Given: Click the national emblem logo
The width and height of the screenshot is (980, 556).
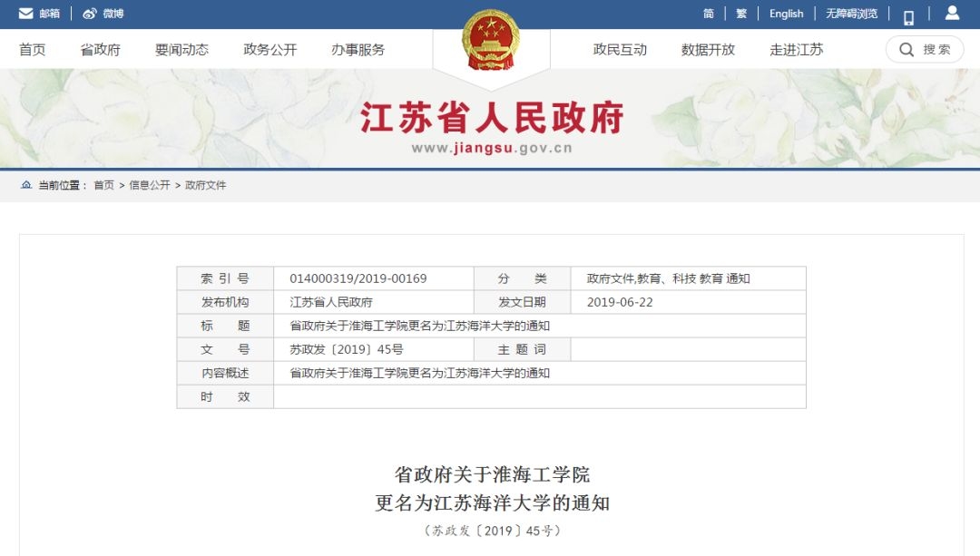Looking at the screenshot, I should 491,39.
